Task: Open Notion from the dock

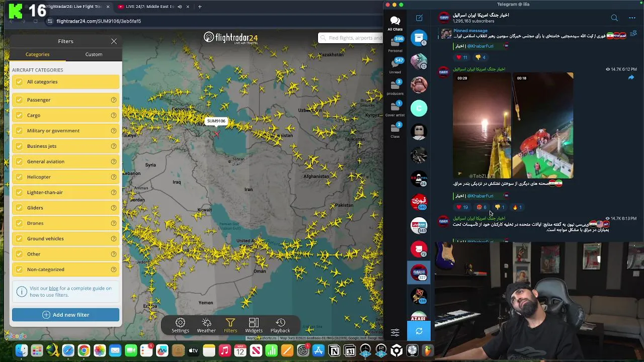Action: 334,350
